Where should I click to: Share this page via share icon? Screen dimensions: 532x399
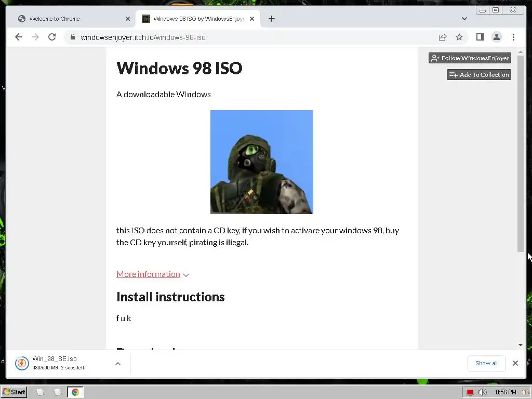pyautogui.click(x=443, y=37)
